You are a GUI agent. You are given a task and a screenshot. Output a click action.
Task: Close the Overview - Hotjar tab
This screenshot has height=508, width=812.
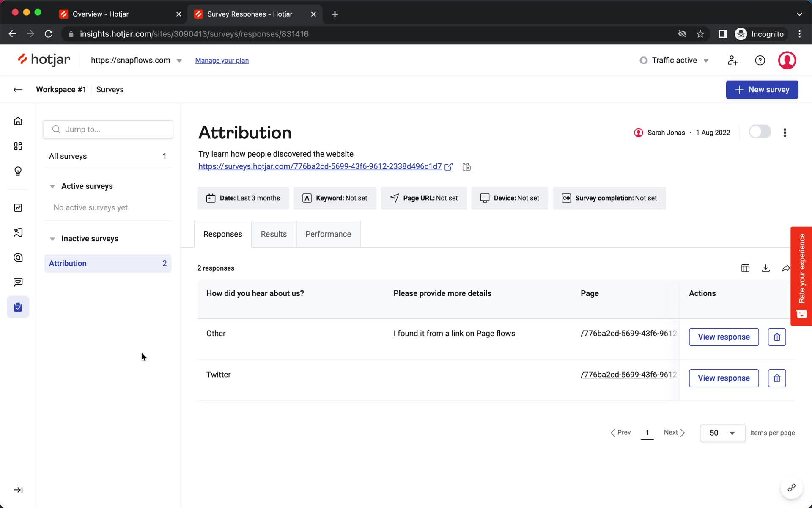178,14
